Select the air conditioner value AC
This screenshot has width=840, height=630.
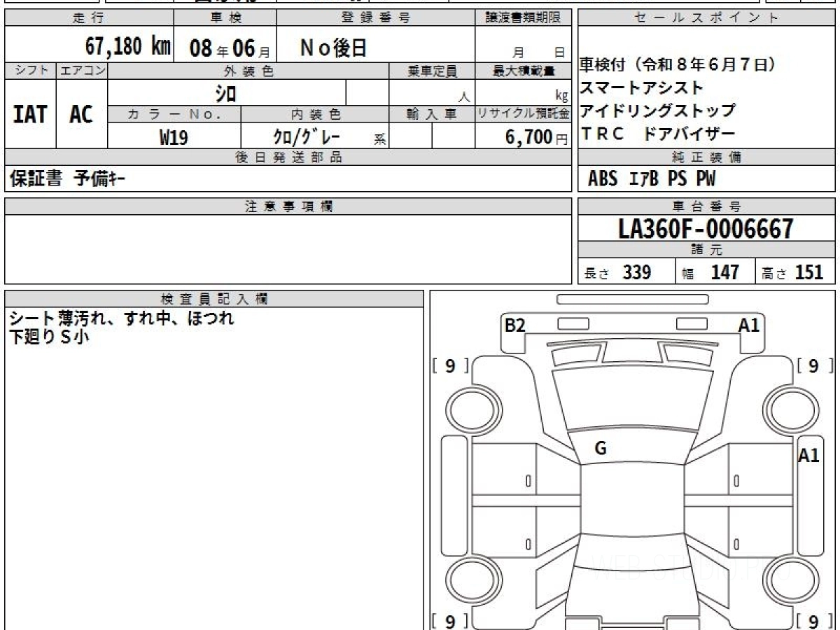coord(81,114)
